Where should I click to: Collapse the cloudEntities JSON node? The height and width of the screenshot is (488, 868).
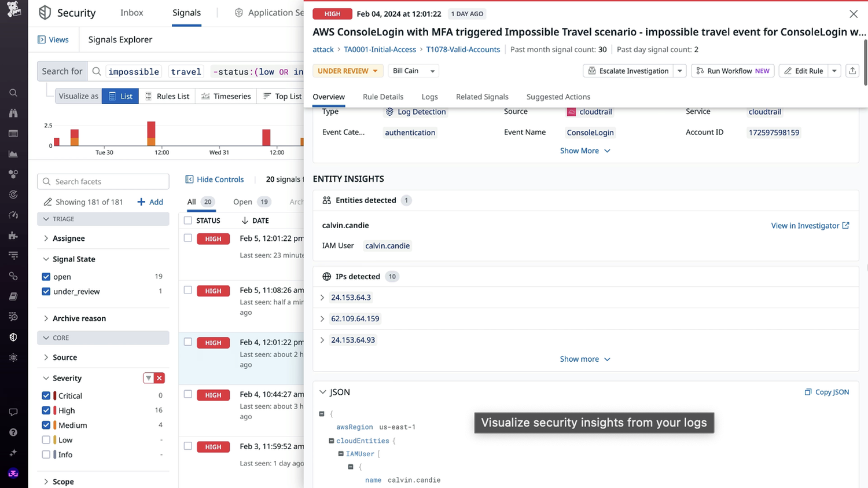pos(332,441)
